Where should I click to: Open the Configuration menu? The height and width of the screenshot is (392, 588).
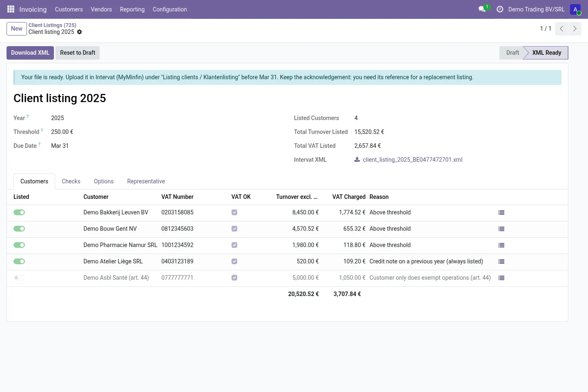pyautogui.click(x=170, y=9)
